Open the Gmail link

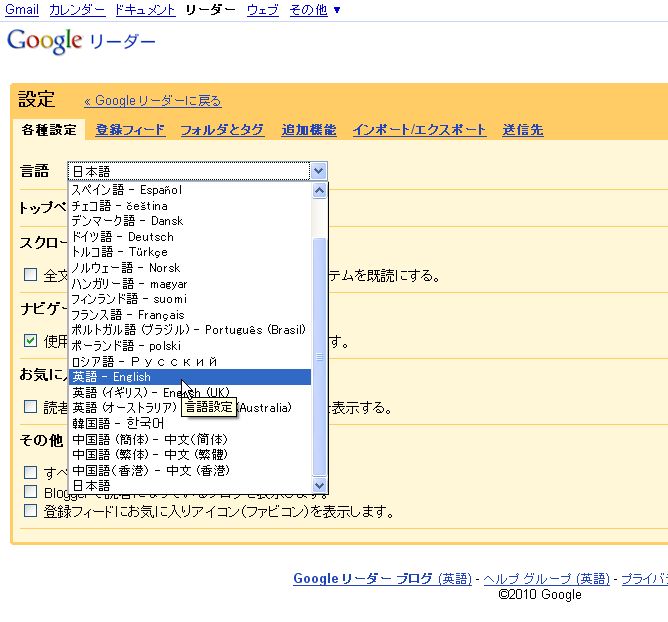pyautogui.click(x=22, y=9)
